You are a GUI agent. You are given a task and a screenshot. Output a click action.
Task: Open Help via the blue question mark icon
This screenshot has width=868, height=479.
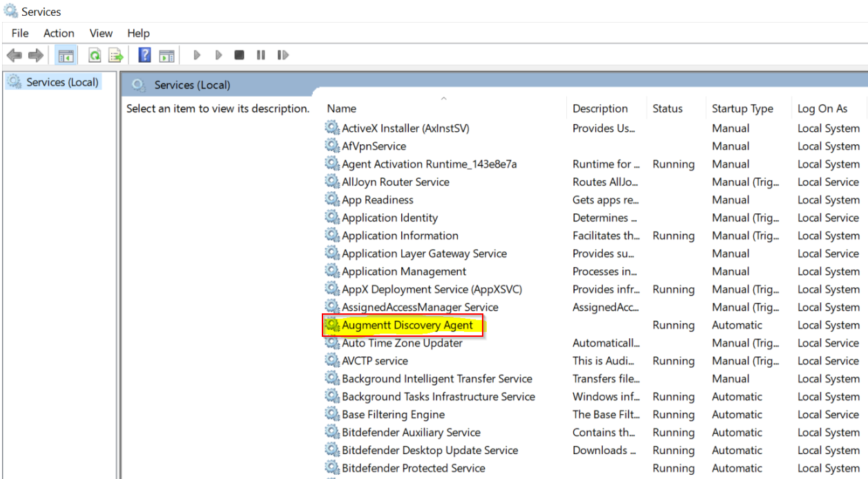pyautogui.click(x=144, y=55)
